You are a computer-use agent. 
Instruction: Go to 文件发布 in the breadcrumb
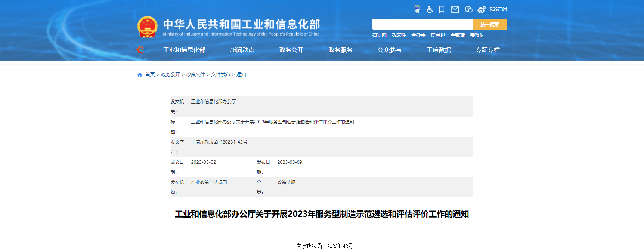[x=220, y=75]
